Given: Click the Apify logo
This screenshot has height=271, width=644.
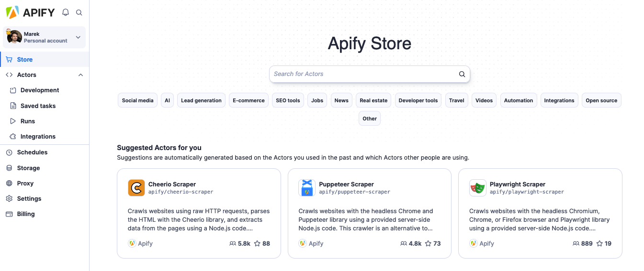Looking at the screenshot, I should click(30, 12).
